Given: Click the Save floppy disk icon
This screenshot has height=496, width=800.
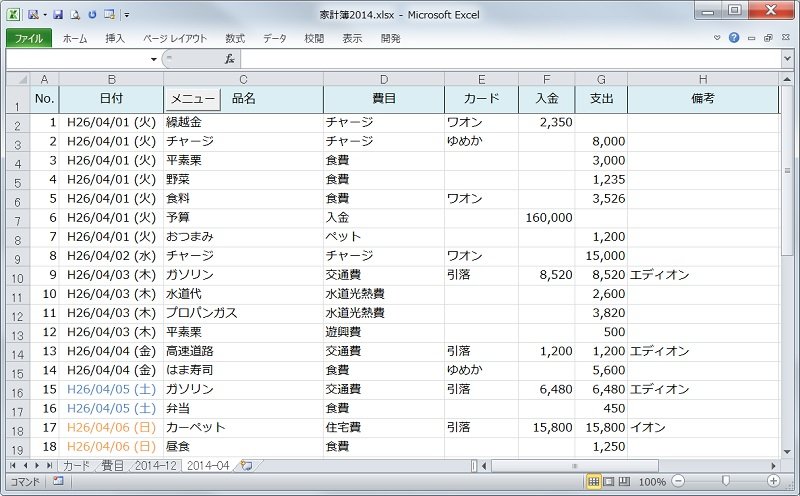Looking at the screenshot, I should pyautogui.click(x=58, y=15).
